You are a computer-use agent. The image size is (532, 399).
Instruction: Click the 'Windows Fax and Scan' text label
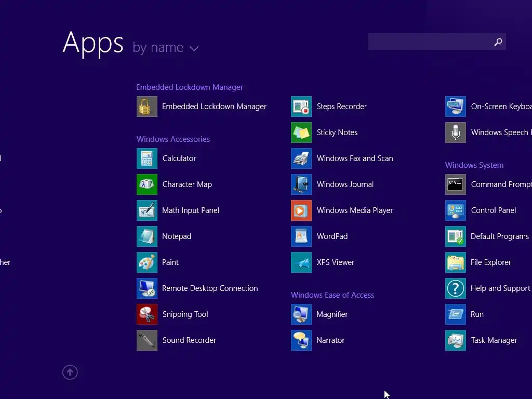pyautogui.click(x=355, y=158)
